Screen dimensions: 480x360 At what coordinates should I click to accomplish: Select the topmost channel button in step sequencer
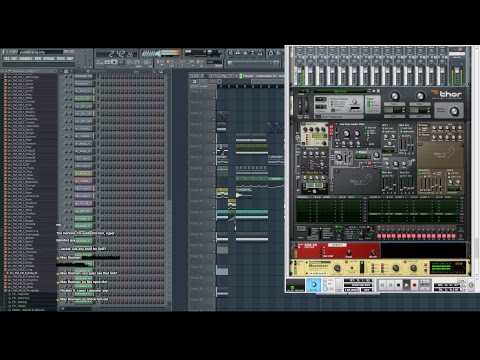click(83, 76)
